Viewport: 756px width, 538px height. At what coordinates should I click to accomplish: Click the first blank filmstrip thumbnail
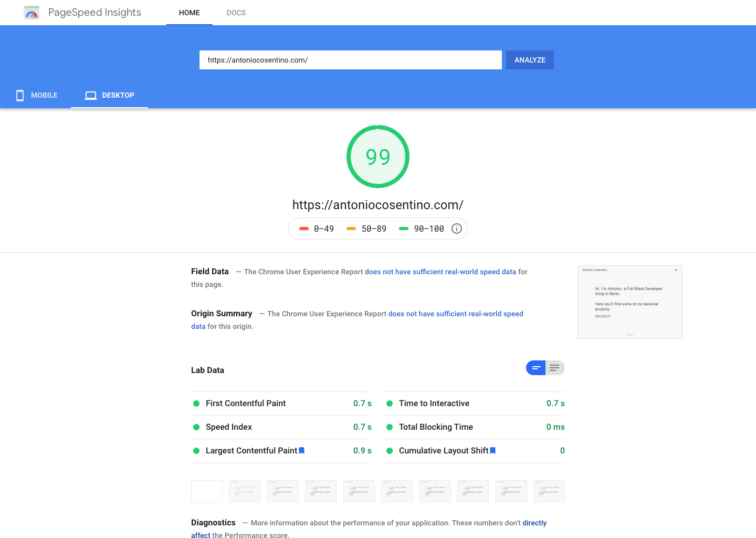point(207,491)
